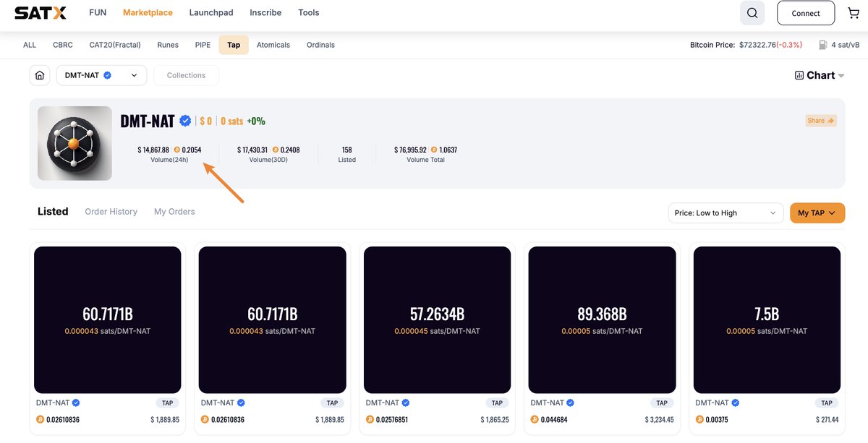Select the ALL protocol tab
The height and width of the screenshot is (443, 868).
(x=30, y=45)
